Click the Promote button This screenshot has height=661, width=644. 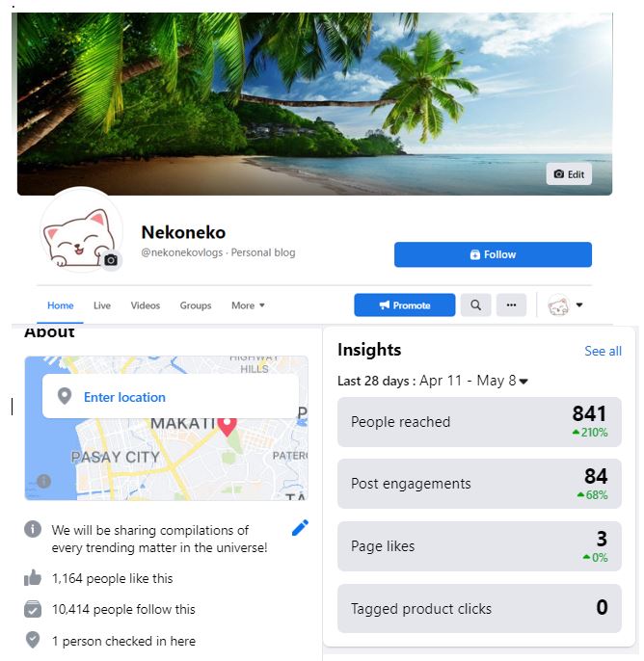click(x=405, y=305)
